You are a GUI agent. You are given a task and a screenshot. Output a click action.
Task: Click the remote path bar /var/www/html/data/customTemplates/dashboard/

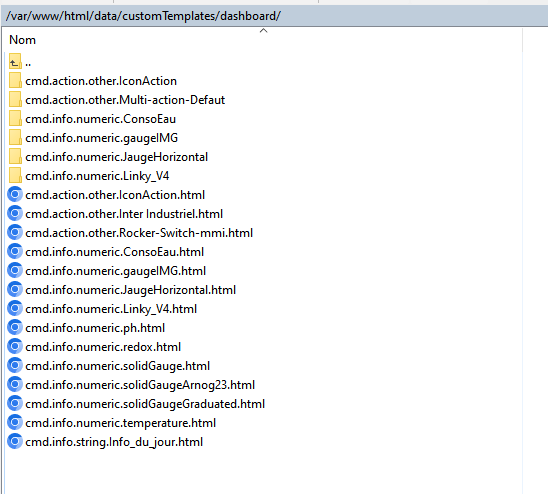(x=274, y=16)
